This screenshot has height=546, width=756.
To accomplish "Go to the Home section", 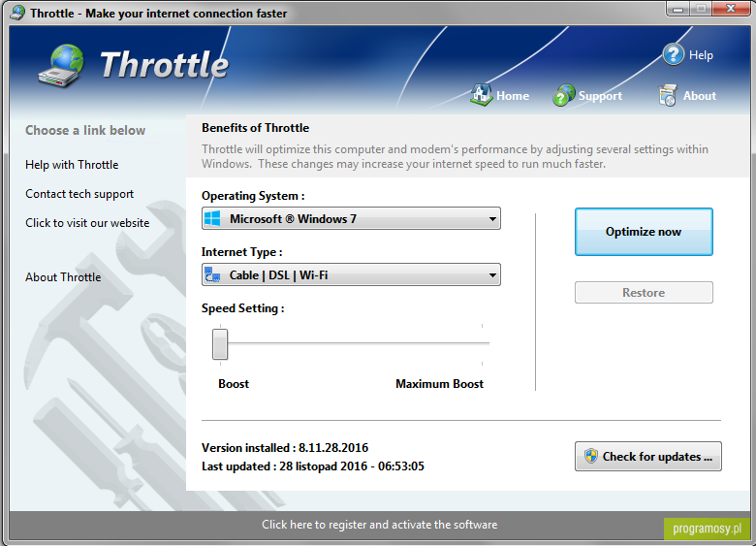I will 513,95.
